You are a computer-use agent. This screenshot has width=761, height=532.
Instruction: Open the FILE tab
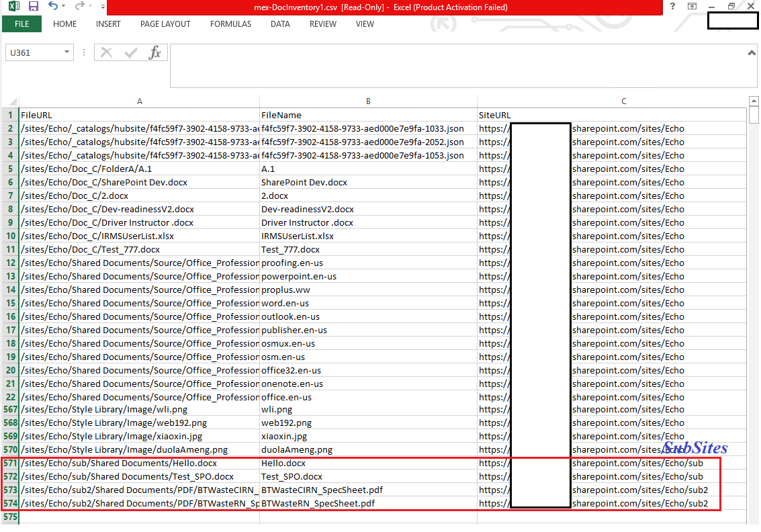[x=22, y=24]
